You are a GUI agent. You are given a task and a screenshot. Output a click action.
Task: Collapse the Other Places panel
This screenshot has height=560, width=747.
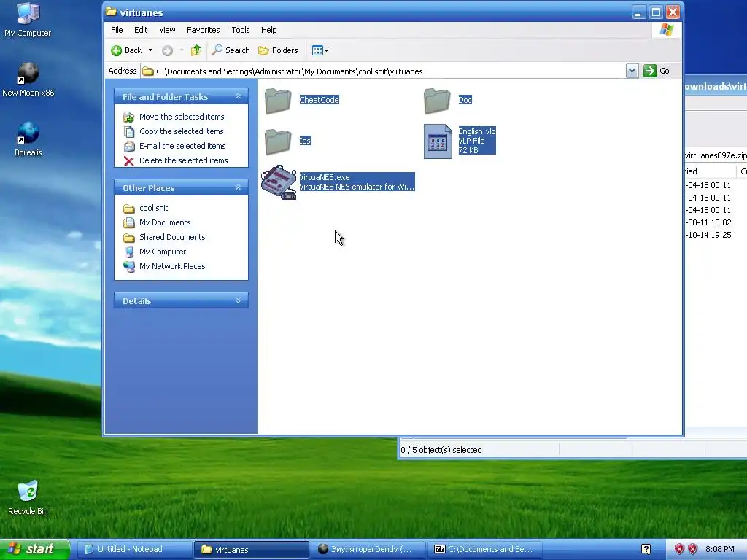click(x=239, y=187)
